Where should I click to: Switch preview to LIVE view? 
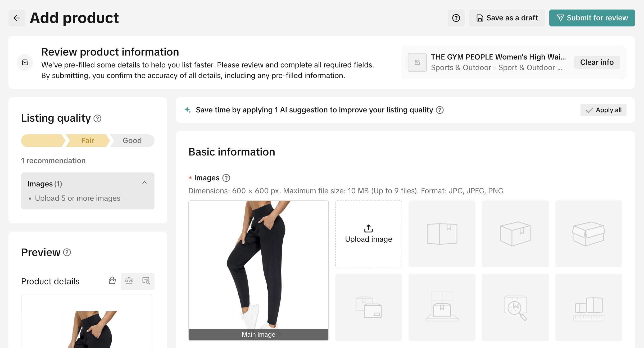coord(129,281)
